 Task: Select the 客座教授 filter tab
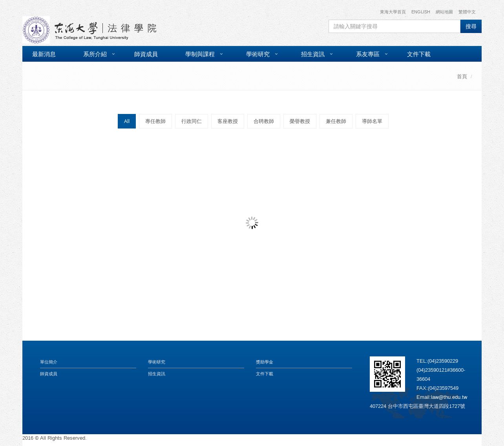228,121
